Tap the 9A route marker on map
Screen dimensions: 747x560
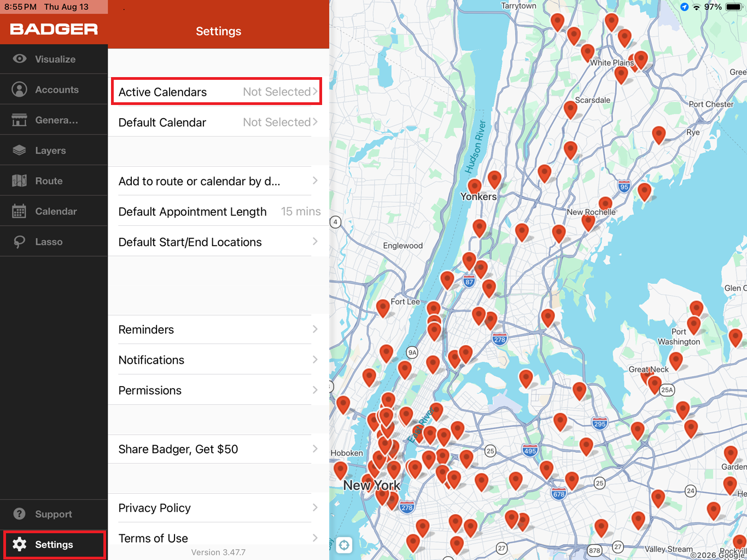coord(412,352)
